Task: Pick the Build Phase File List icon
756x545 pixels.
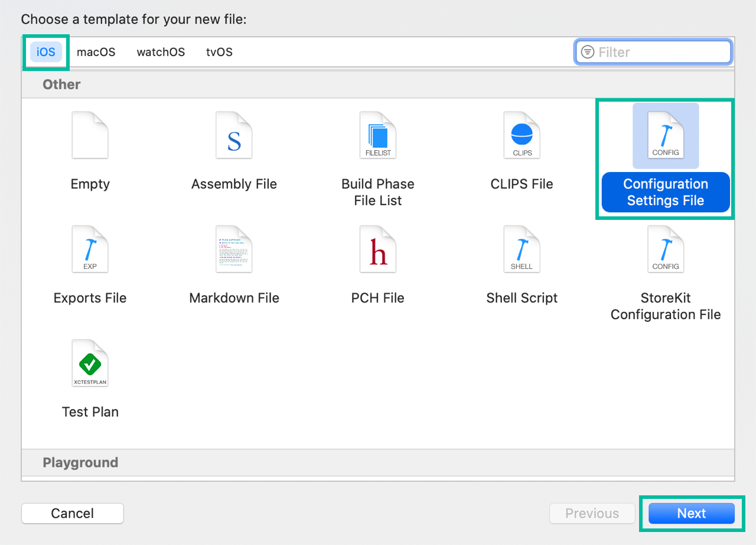Action: pyautogui.click(x=378, y=135)
